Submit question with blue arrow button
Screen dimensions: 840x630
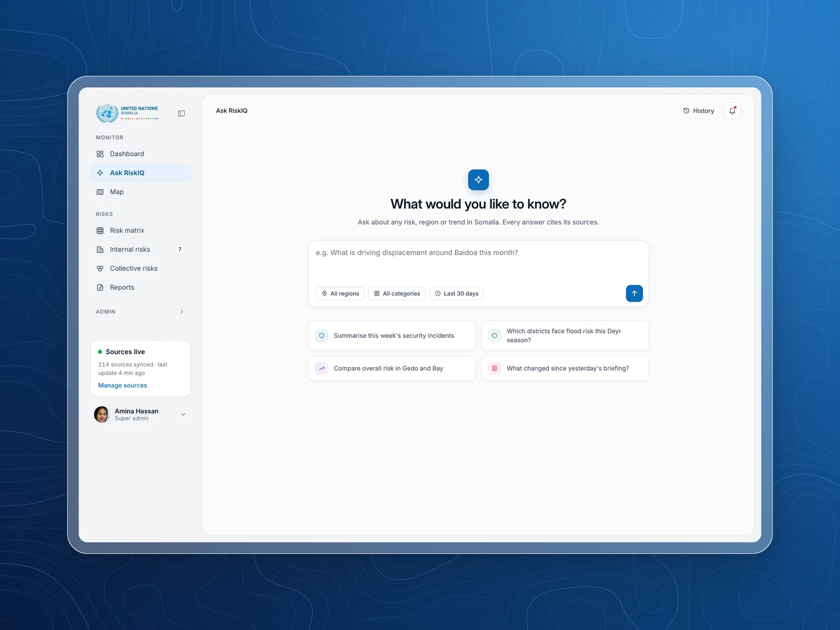(634, 293)
